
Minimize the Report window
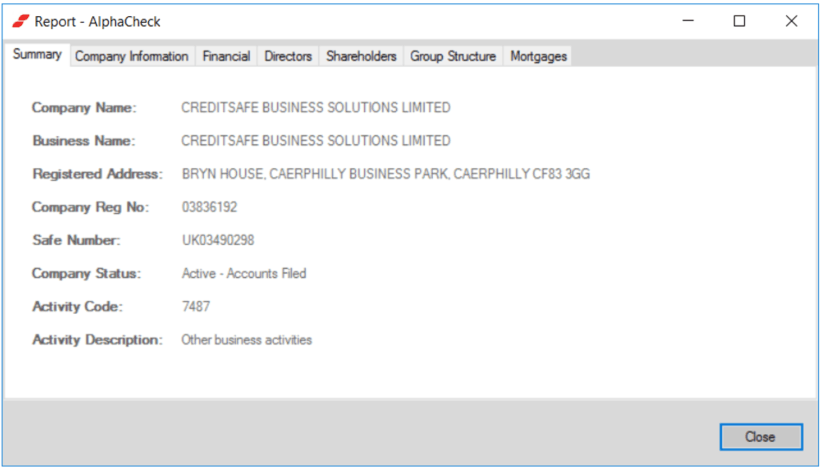pos(688,21)
